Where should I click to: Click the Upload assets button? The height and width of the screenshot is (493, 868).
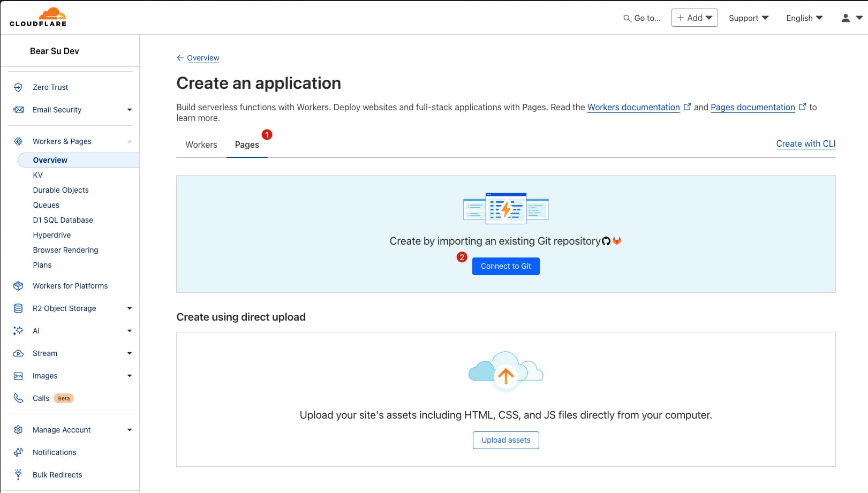(x=506, y=440)
